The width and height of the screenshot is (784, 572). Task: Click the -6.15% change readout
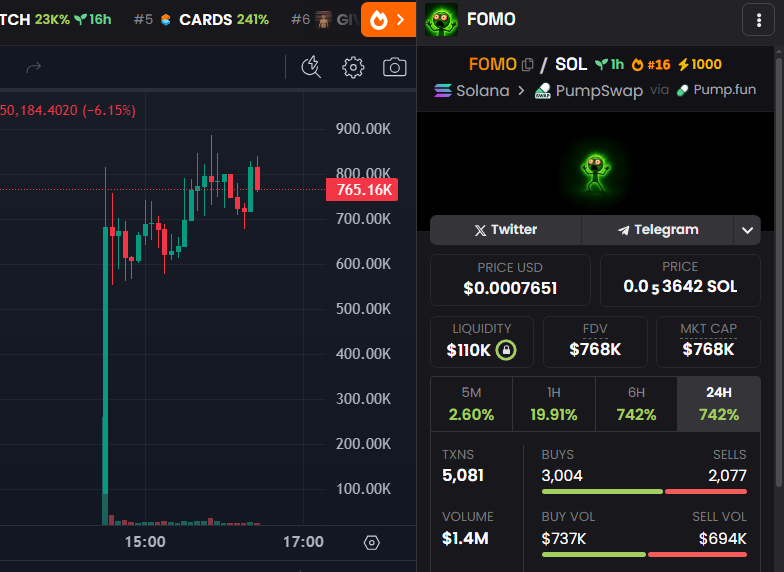coord(109,110)
